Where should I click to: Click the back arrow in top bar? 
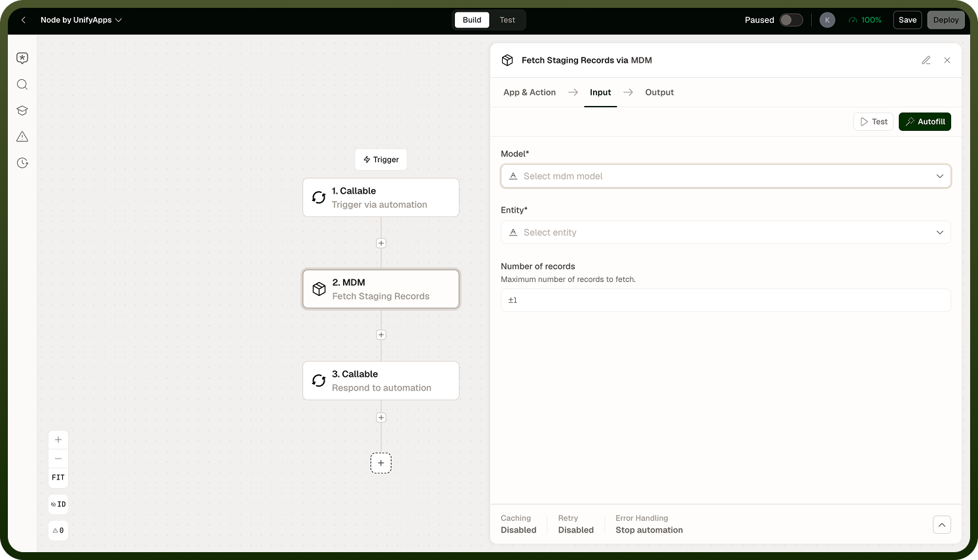click(24, 20)
